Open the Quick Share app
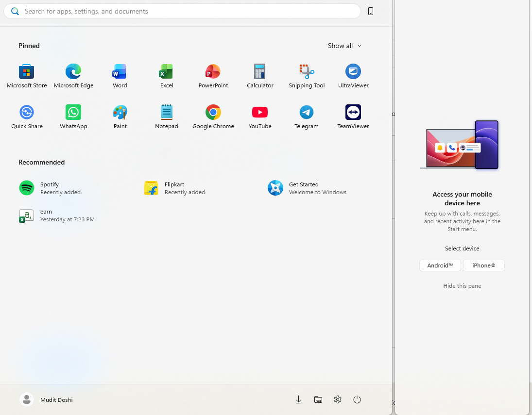Screen dimensions: 532x415 pos(26,117)
